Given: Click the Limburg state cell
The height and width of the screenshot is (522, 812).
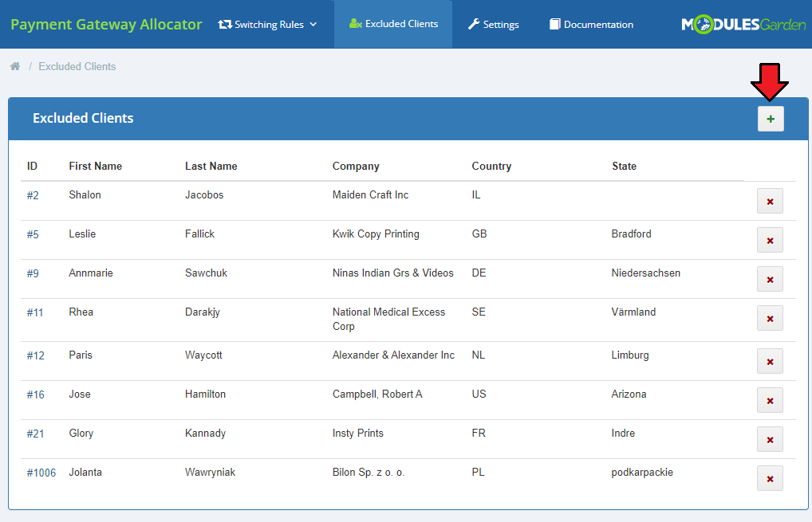Looking at the screenshot, I should [x=629, y=355].
